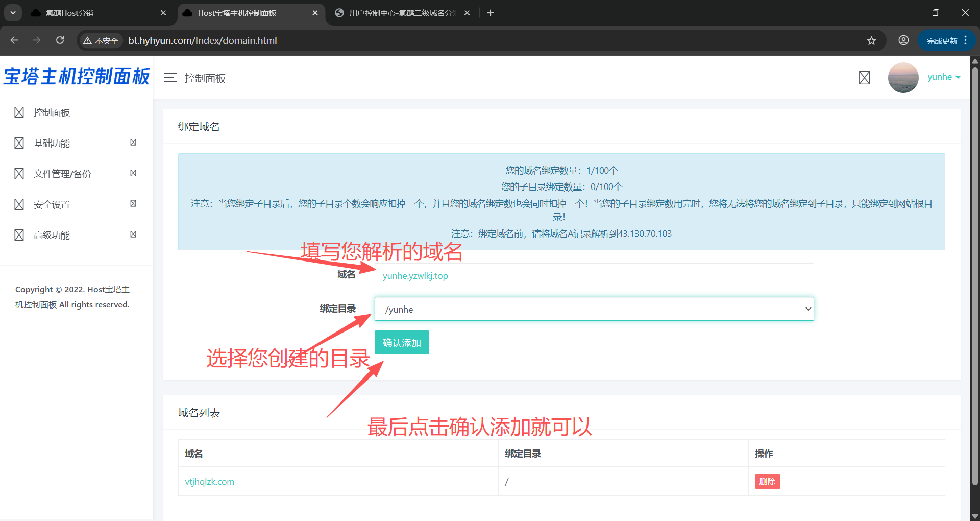Go forward in browser history
Viewport: 980px width, 521px height.
(x=37, y=40)
